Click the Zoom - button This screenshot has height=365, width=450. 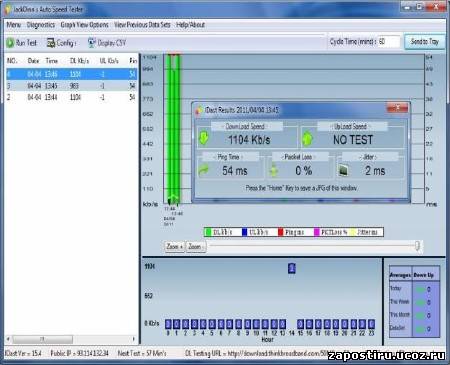[195, 247]
